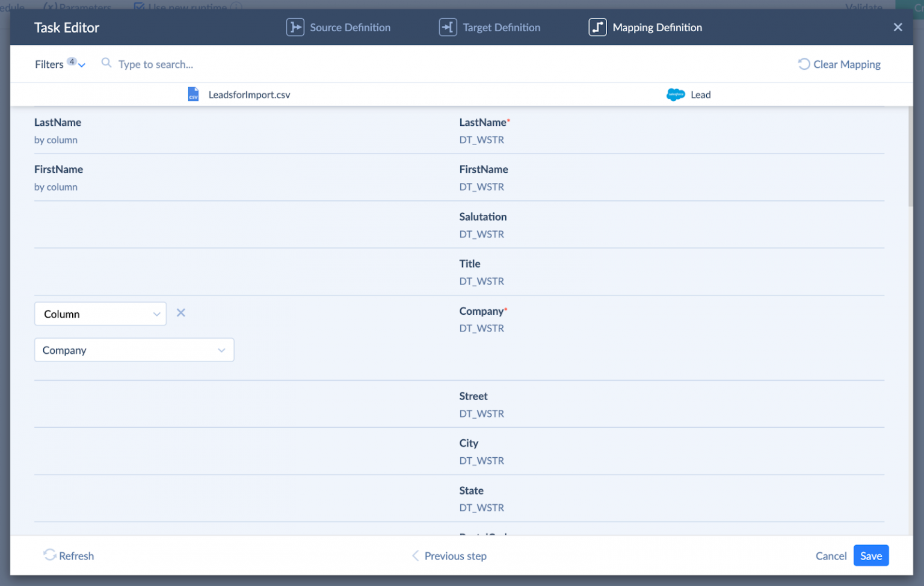Click the search magnifier icon

point(106,63)
